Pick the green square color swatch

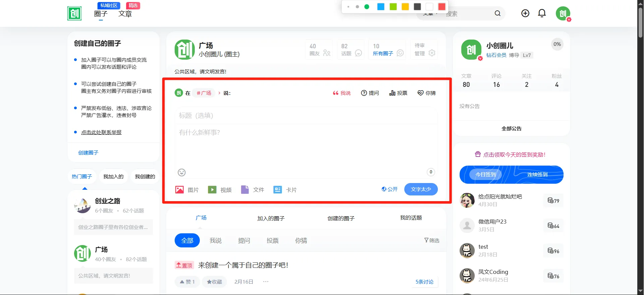coord(393,7)
